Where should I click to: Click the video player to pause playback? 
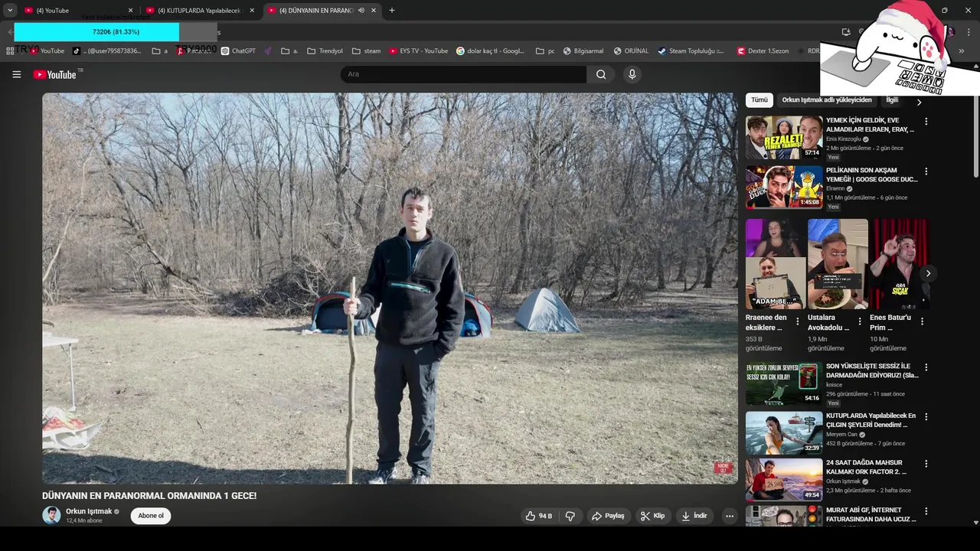coord(390,289)
